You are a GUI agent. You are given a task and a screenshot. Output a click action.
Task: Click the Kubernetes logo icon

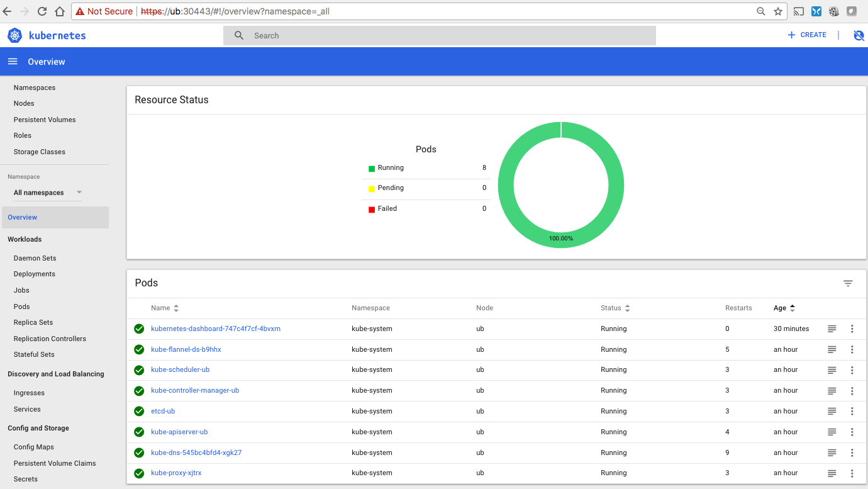[14, 35]
